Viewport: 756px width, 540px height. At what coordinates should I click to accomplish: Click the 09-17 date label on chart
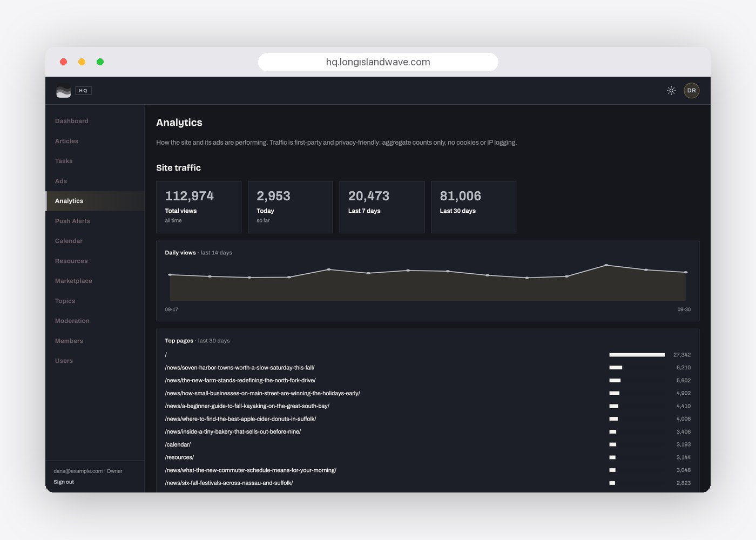172,309
